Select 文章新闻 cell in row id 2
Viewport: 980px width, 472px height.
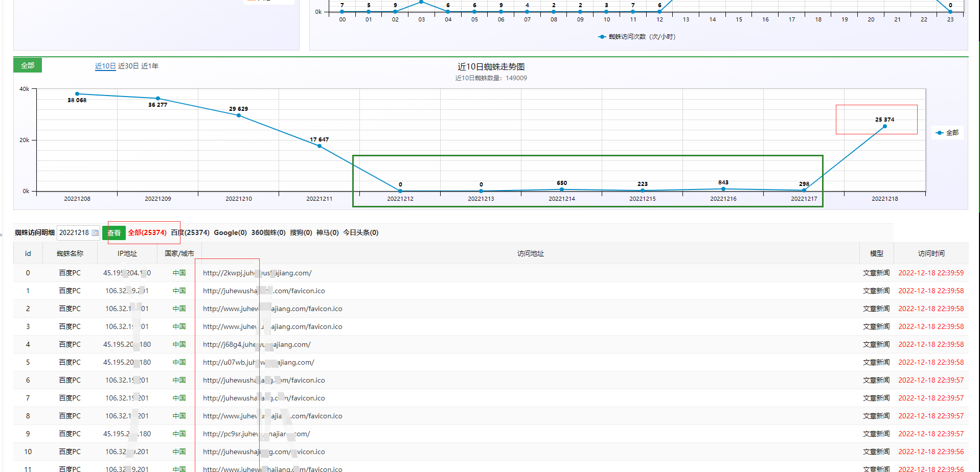click(x=877, y=309)
